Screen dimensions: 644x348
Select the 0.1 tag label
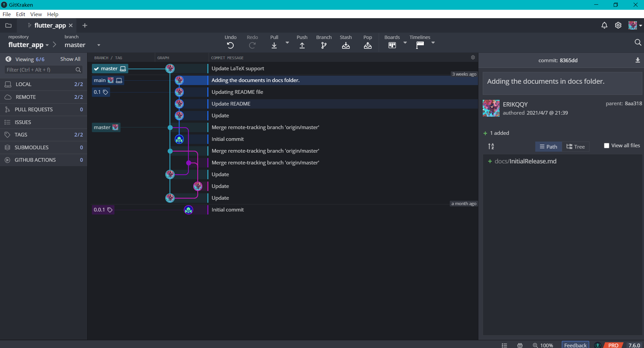(x=101, y=92)
